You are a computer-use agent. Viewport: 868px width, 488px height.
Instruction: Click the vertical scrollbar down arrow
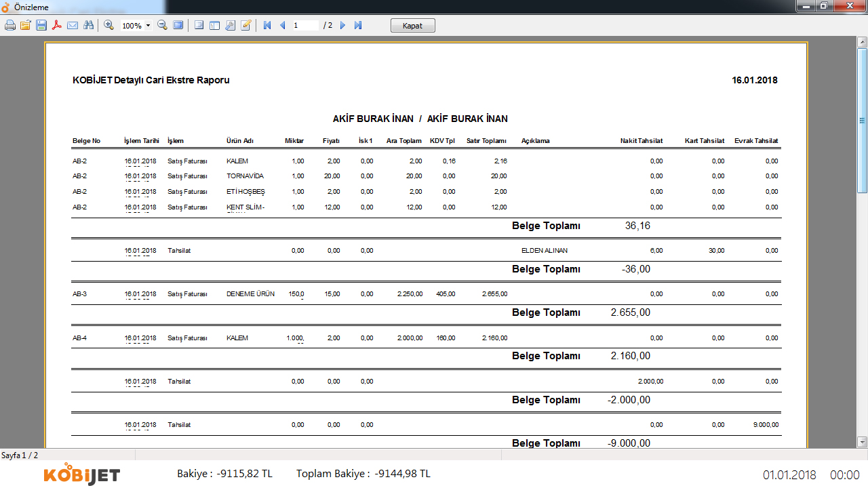(862, 442)
